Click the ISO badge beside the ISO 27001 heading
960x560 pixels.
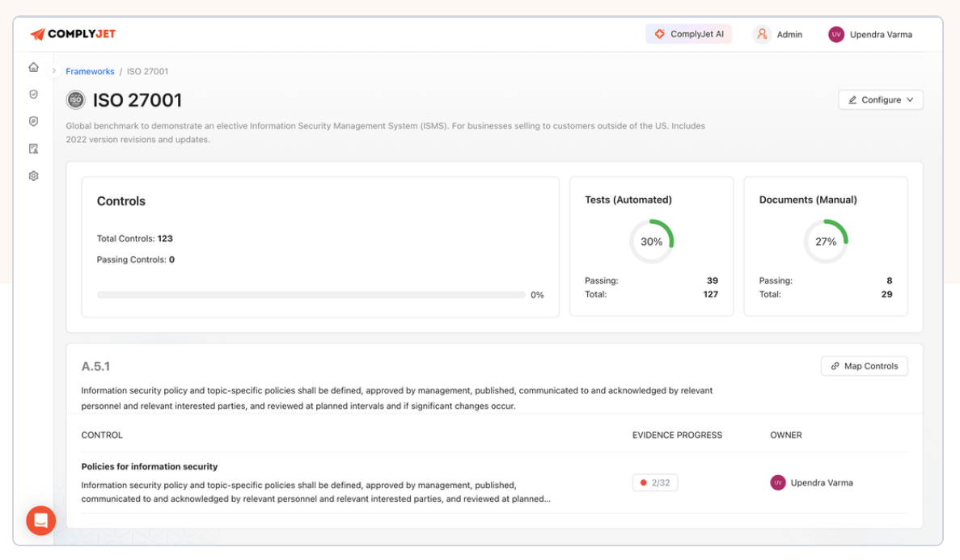coord(75,99)
